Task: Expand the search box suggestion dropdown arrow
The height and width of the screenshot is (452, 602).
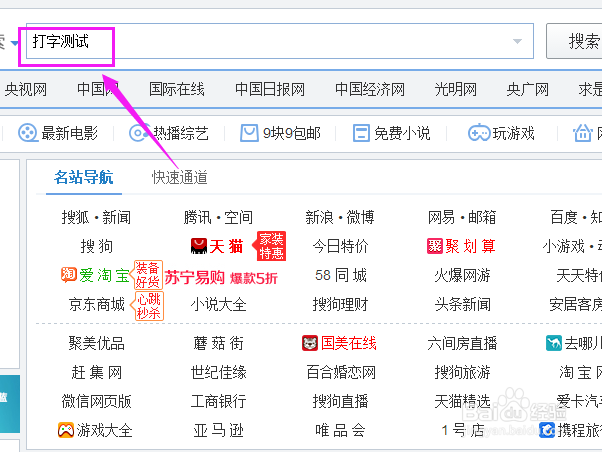Action: coord(518,41)
